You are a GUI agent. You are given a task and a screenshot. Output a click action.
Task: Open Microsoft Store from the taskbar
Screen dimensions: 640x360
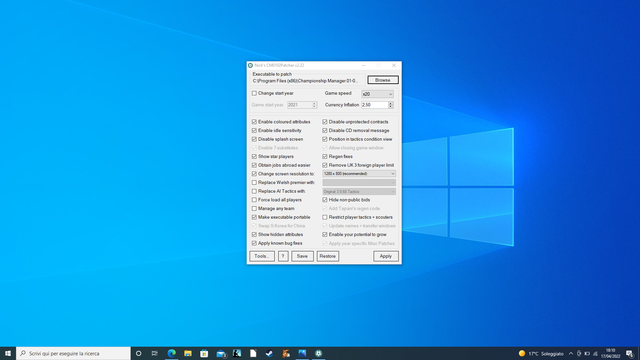click(204, 353)
